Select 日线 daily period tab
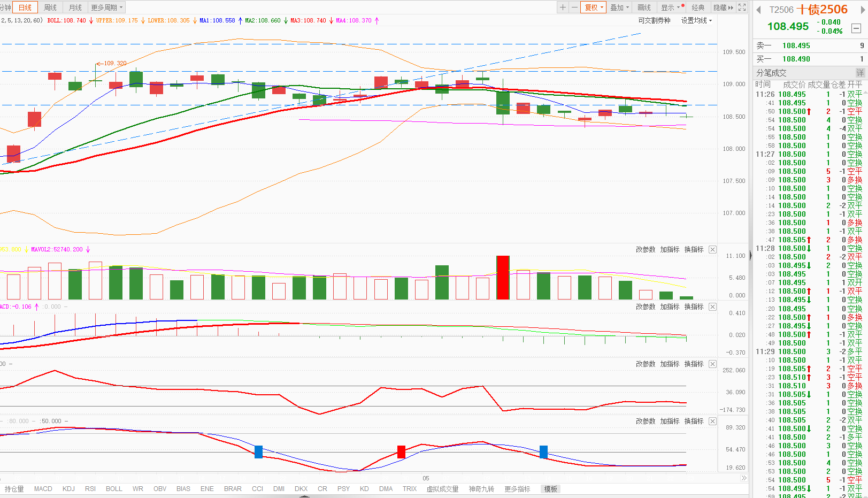This screenshot has width=868, height=498. [25, 7]
